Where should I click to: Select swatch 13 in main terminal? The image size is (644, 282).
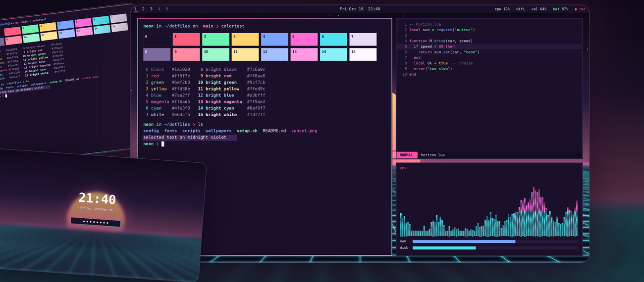coord(304,54)
